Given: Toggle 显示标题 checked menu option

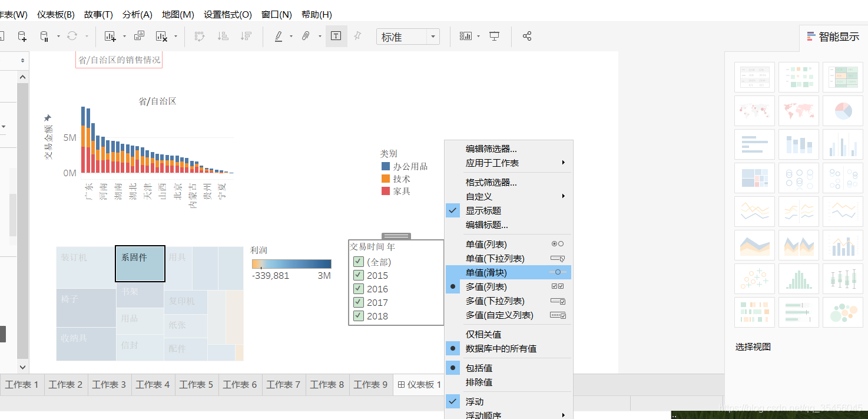Looking at the screenshot, I should click(x=508, y=210).
